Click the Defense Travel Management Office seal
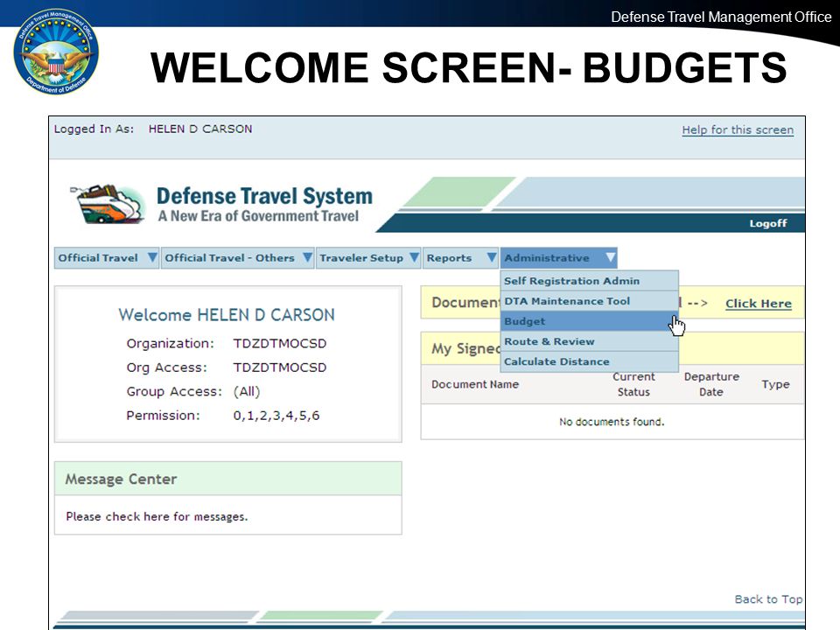The width and height of the screenshot is (840, 630). 56,52
